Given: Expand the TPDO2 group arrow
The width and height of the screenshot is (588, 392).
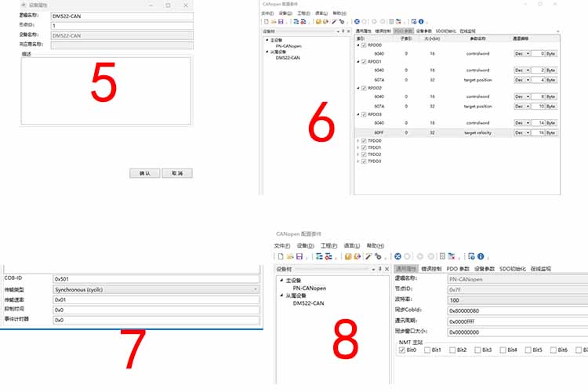Looking at the screenshot, I should coord(358,154).
